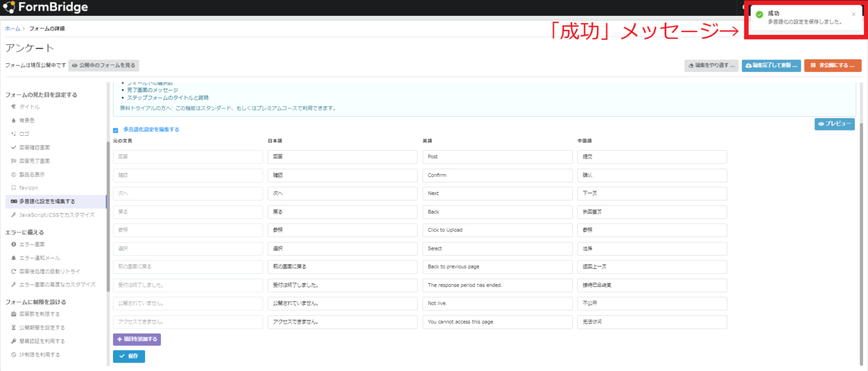The height and width of the screenshot is (371, 868).
Task: Click the English field containing 'Click to Upload'
Action: pyautogui.click(x=497, y=230)
